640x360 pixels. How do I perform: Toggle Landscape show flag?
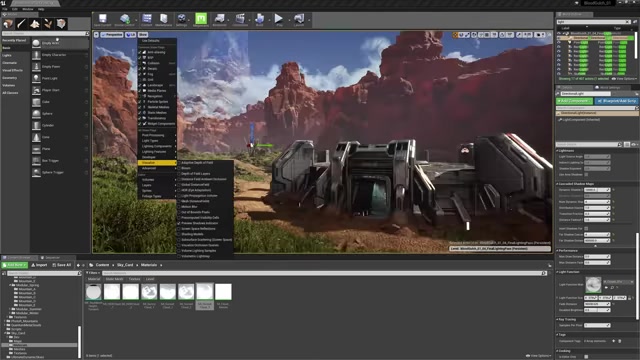[x=157, y=85]
